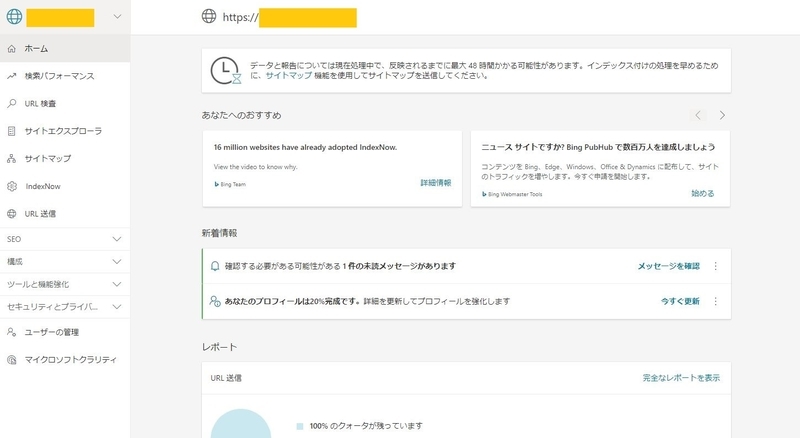
Task: Click the IndexNow card title text
Action: tap(305, 147)
